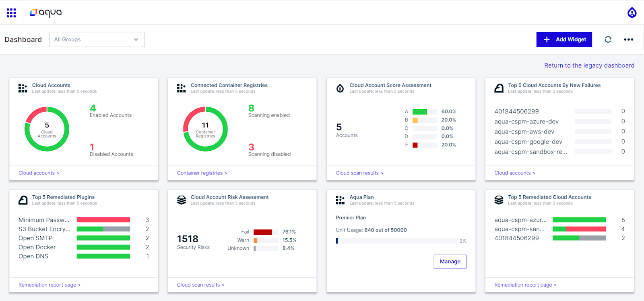The width and height of the screenshot is (644, 301).
Task: Click the Premier Plan label
Action: click(351, 217)
